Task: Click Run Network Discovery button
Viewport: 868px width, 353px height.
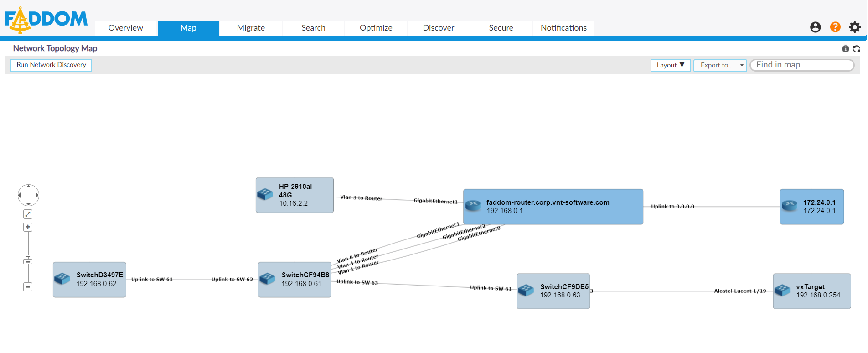Action: coord(52,65)
